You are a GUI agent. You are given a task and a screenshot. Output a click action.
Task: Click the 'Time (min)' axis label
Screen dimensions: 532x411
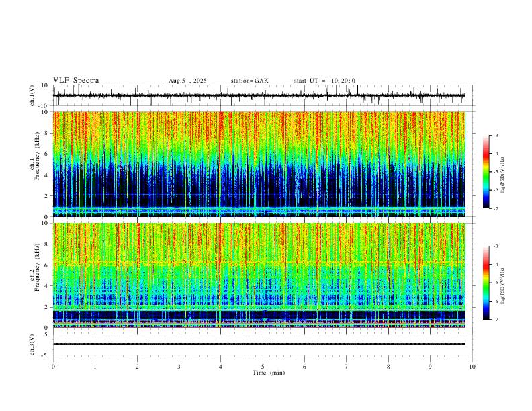[269, 373]
